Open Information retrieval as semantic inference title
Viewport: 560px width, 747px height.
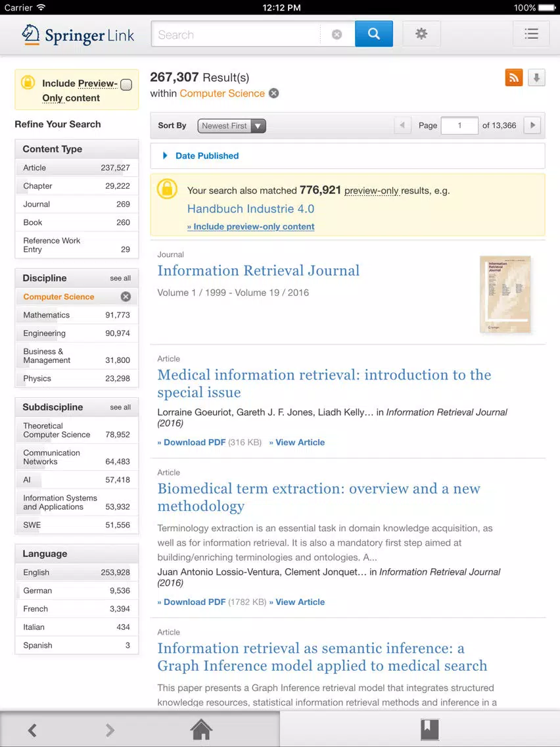point(322,657)
